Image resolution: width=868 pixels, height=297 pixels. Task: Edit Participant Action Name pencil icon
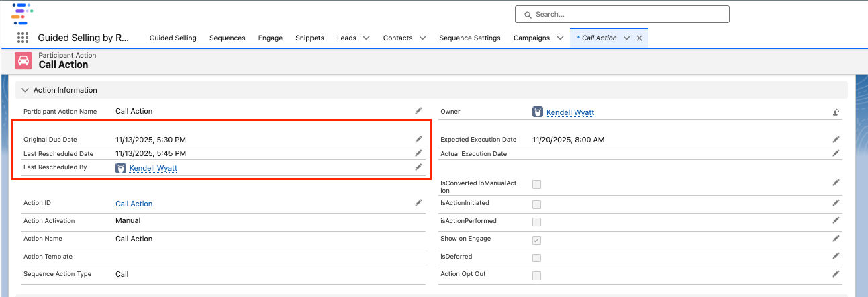(x=418, y=110)
